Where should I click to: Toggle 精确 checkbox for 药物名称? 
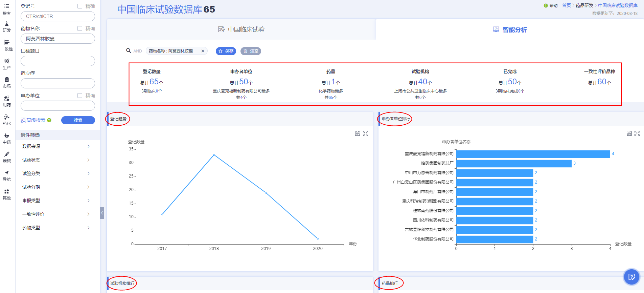click(80, 28)
